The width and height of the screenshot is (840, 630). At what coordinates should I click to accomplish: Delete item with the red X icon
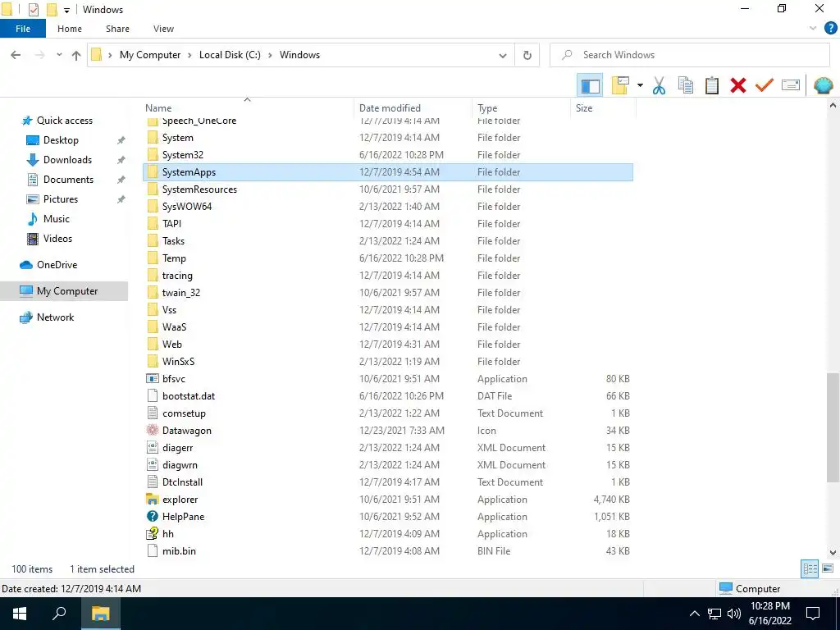737,85
